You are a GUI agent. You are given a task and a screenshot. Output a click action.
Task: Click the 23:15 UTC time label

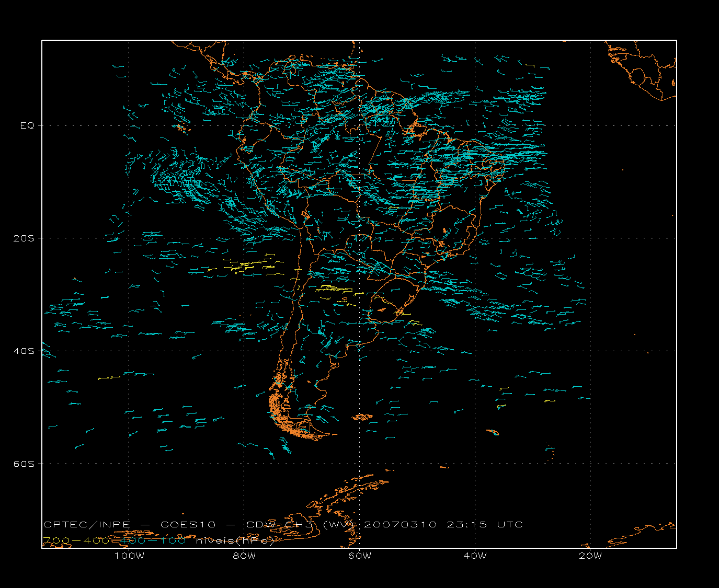(x=485, y=525)
